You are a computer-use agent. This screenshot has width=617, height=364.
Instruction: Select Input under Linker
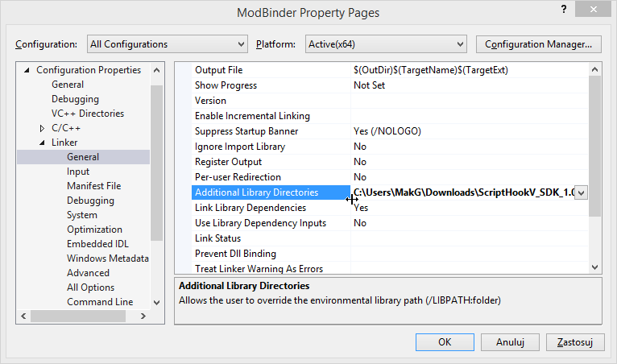coord(78,172)
